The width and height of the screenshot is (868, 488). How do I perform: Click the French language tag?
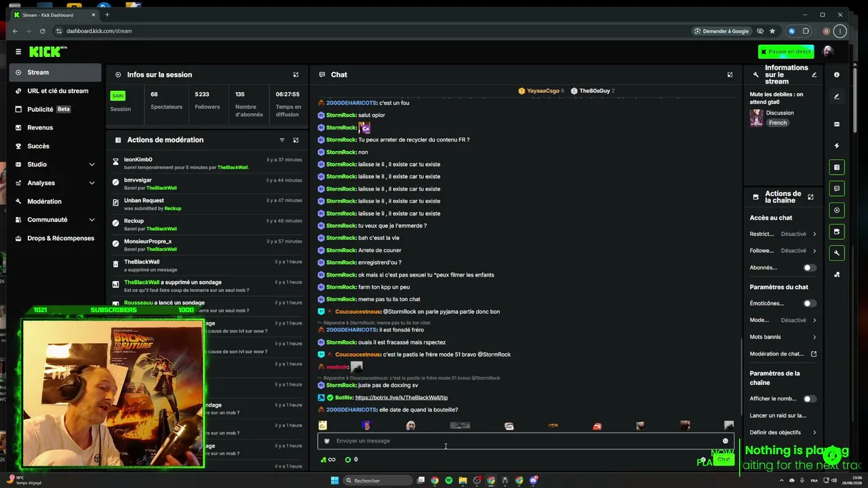click(x=778, y=123)
